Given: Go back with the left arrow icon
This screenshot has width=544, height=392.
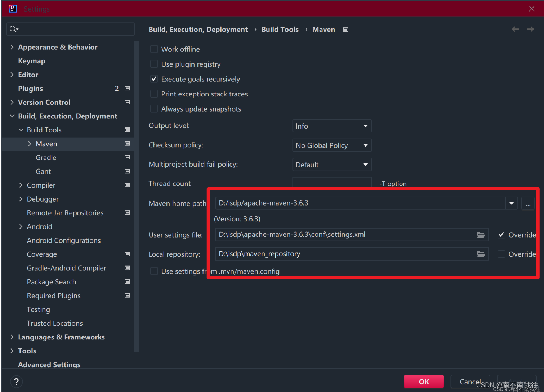Looking at the screenshot, I should pos(516,29).
